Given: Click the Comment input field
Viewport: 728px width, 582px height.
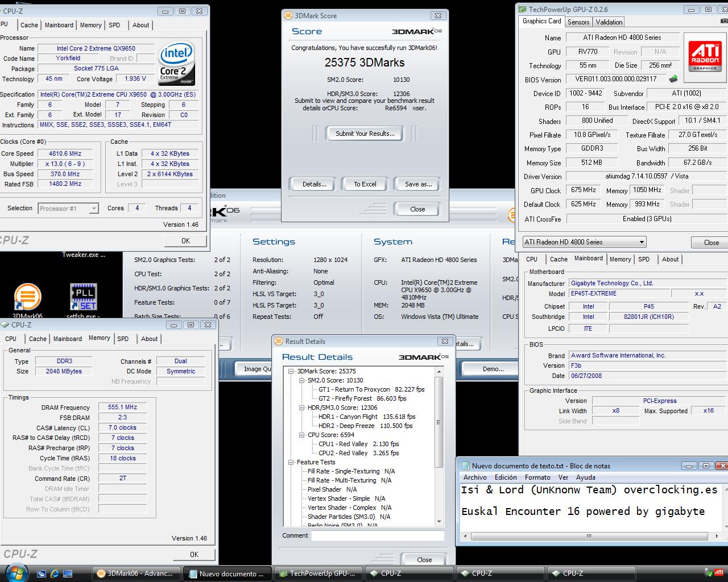Looking at the screenshot, I should point(378,535).
